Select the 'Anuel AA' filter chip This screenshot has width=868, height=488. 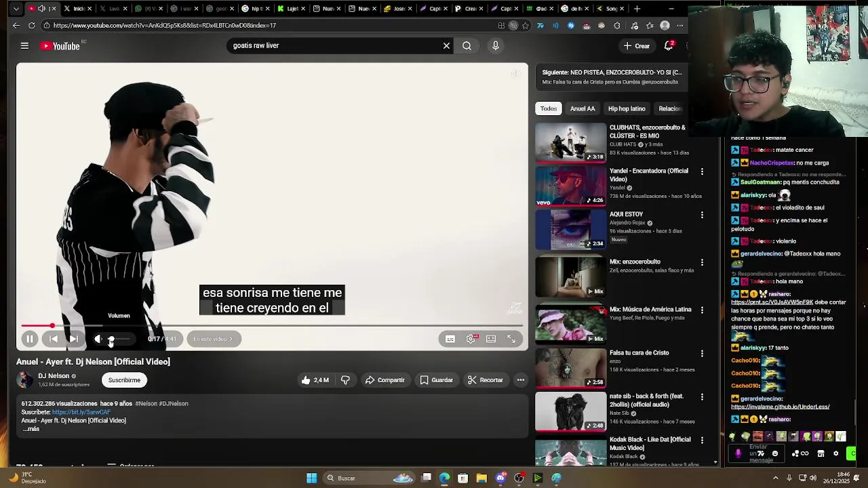583,108
